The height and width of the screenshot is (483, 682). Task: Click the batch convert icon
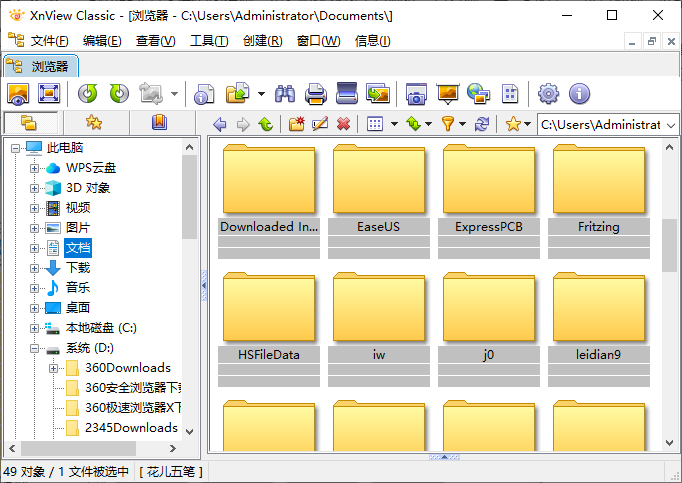pyautogui.click(x=237, y=94)
